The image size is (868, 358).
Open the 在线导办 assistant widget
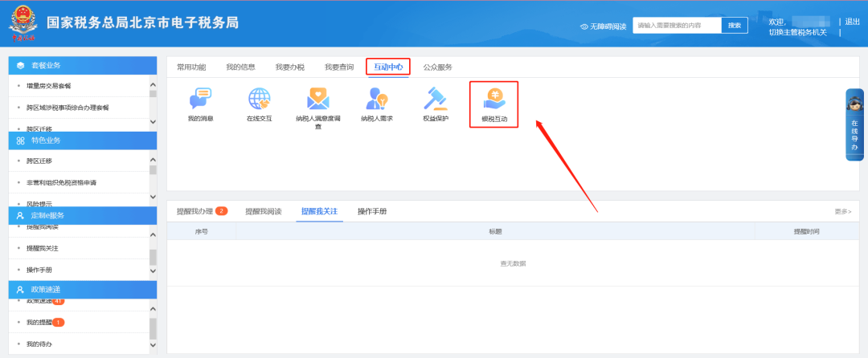854,125
